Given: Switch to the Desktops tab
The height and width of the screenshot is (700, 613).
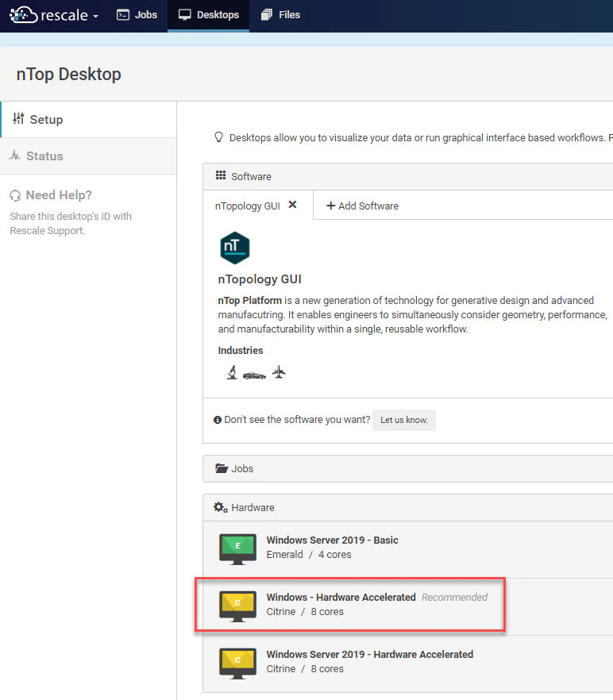Looking at the screenshot, I should tap(209, 15).
